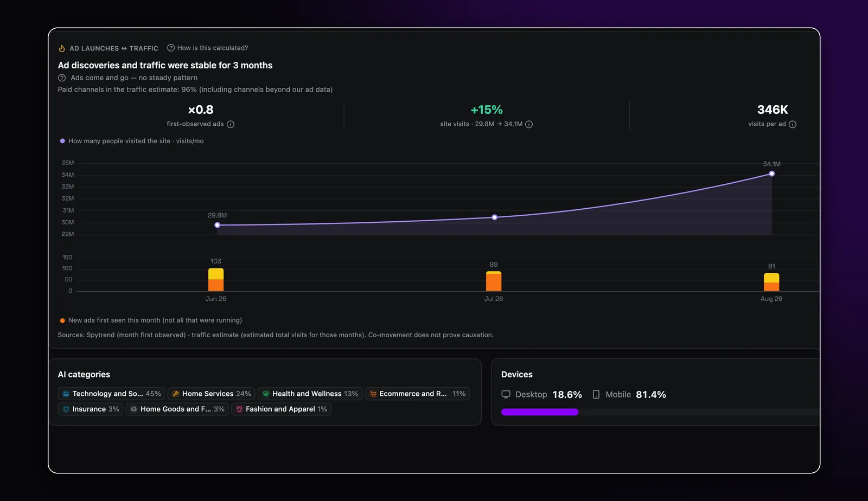Image resolution: width=868 pixels, height=501 pixels.
Task: Click the cart icon in Ecommerce chip
Action: (x=373, y=394)
